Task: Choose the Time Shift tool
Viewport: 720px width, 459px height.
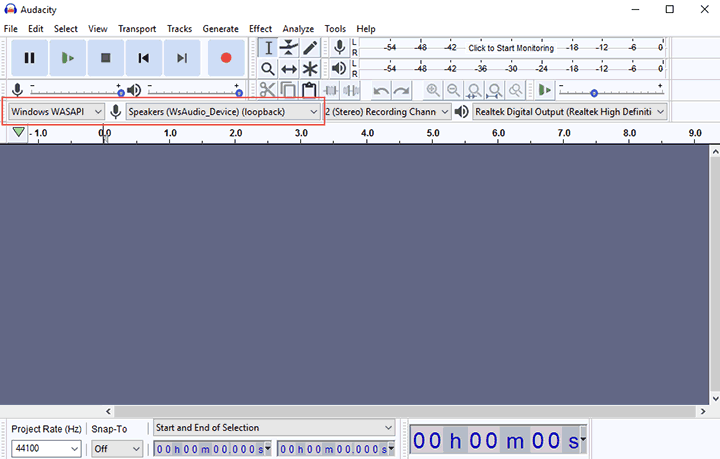Action: coord(289,69)
